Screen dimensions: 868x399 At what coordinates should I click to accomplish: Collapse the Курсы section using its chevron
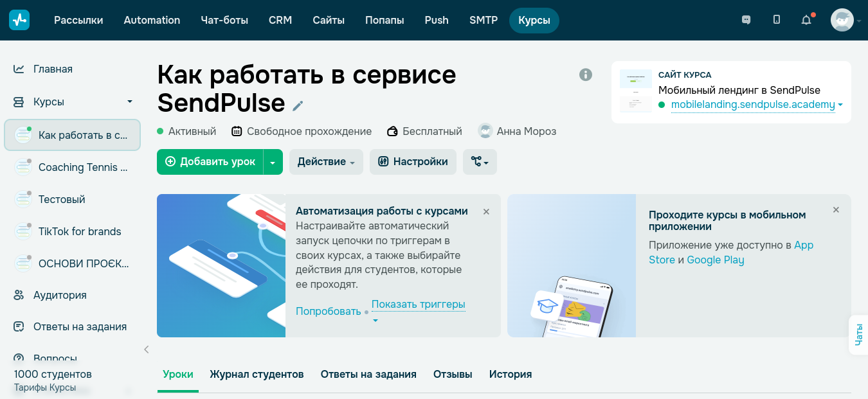click(129, 102)
